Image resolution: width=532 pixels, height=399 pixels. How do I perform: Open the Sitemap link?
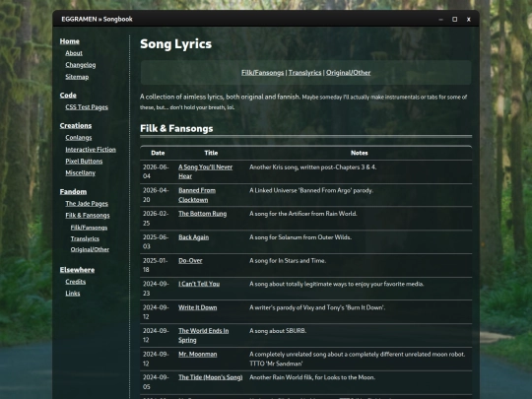[x=77, y=77]
